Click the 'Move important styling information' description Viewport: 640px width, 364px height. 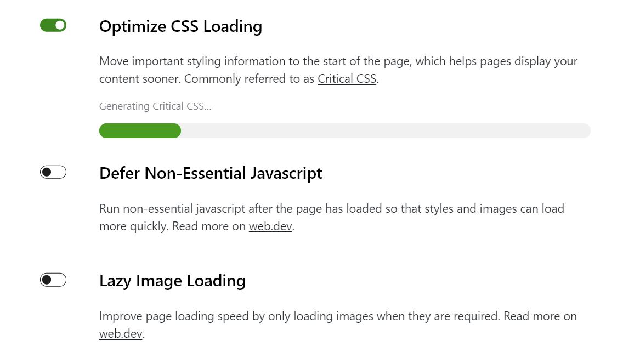(x=338, y=70)
